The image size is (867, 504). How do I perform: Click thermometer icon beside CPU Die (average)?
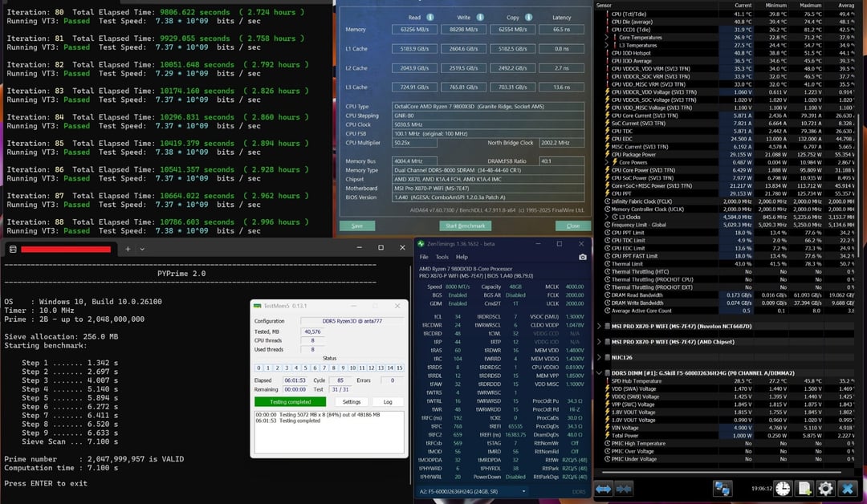[607, 22]
